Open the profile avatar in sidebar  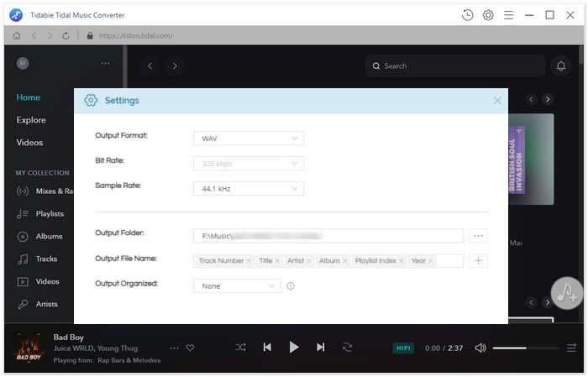point(23,63)
